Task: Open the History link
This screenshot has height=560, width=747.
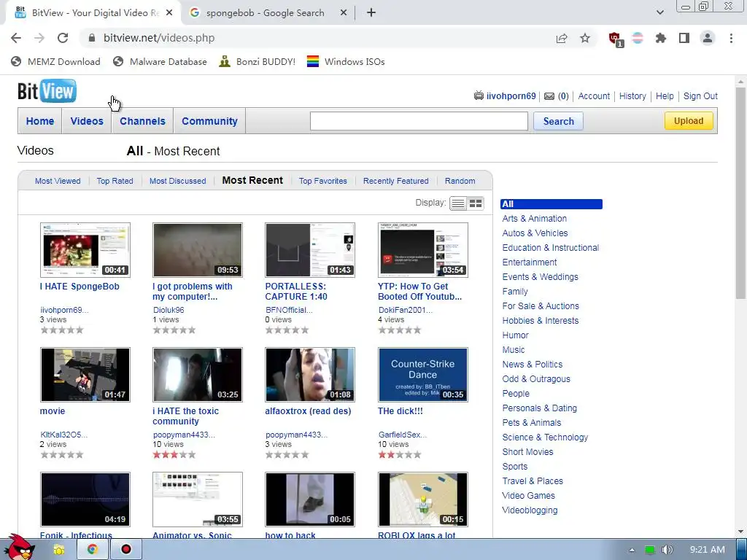Action: pyautogui.click(x=632, y=96)
